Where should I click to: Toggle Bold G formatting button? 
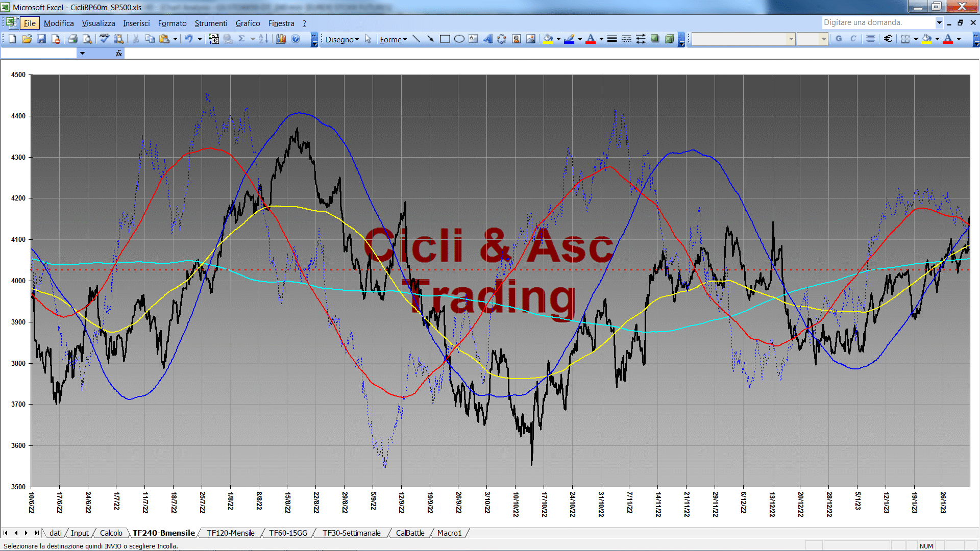[x=839, y=39]
